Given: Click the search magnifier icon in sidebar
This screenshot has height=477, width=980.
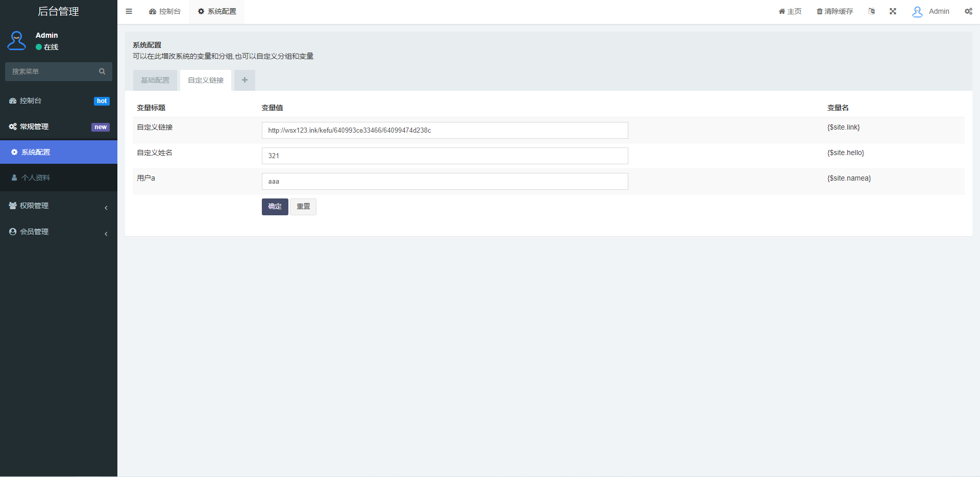Looking at the screenshot, I should (102, 71).
